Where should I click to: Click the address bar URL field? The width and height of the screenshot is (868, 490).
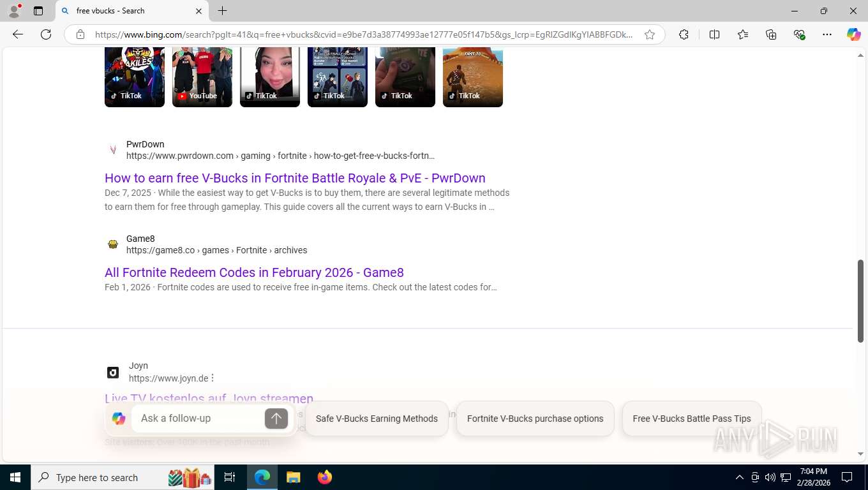(364, 34)
